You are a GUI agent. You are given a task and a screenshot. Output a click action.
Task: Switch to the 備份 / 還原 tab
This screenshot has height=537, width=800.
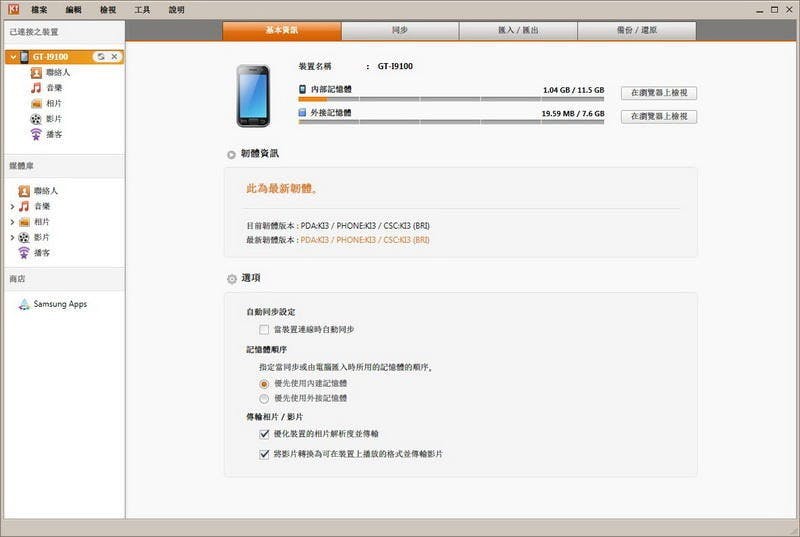637,31
